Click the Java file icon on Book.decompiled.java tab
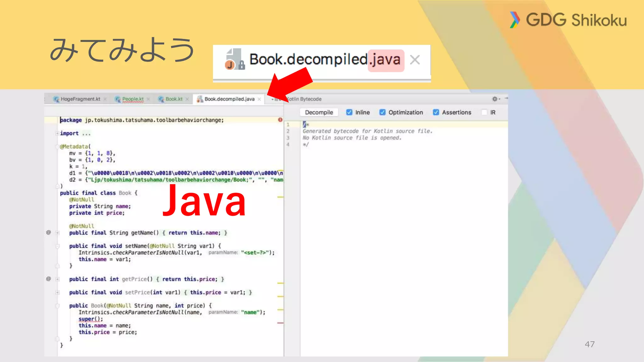This screenshot has width=644, height=362. click(x=200, y=99)
